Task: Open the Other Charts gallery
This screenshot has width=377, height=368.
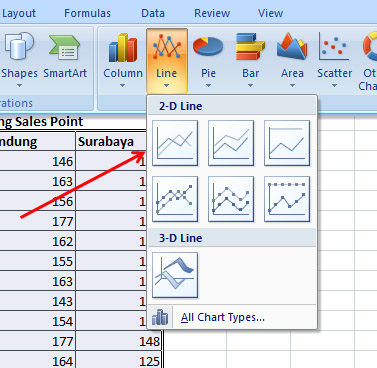Action: point(368,61)
